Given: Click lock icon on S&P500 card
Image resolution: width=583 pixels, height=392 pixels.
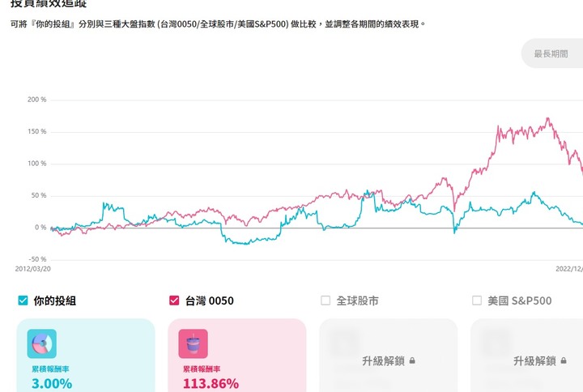Looking at the screenshot, I should point(564,360).
